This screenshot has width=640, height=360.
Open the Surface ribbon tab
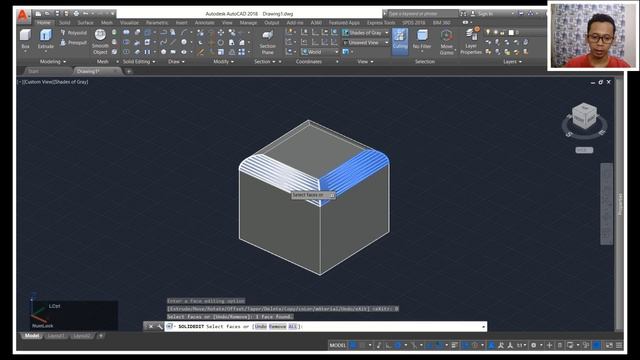(x=85, y=23)
